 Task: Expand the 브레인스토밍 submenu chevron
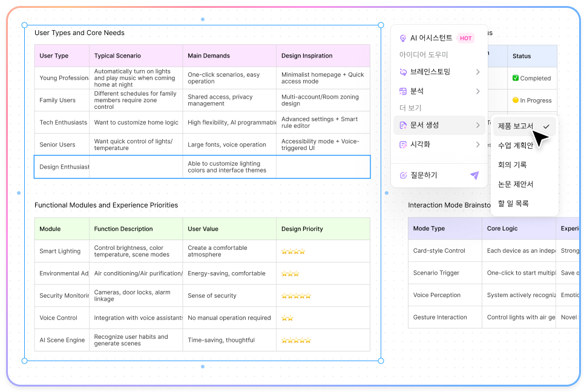(x=477, y=72)
